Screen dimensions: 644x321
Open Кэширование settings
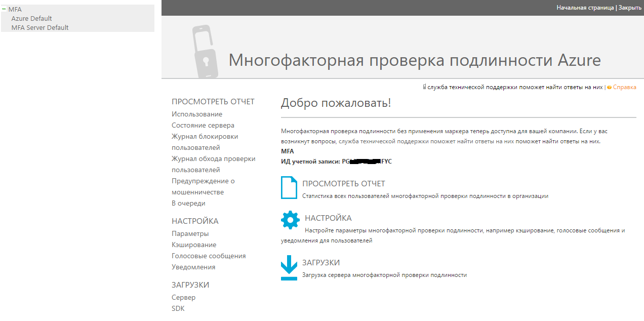point(193,245)
